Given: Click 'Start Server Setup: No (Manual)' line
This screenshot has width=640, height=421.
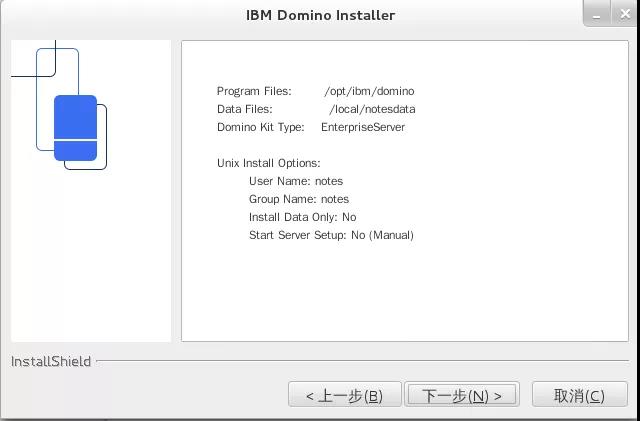Looking at the screenshot, I should (x=331, y=235).
